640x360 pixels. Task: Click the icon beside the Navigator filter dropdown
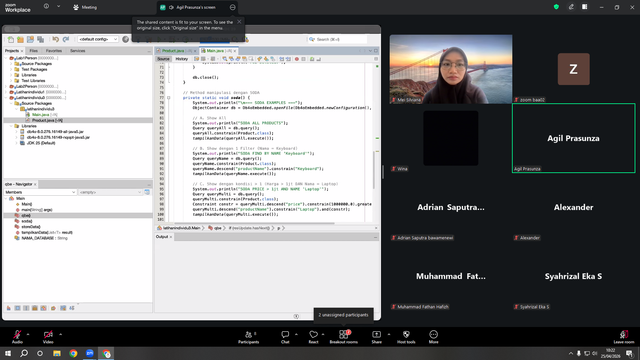[x=147, y=192]
